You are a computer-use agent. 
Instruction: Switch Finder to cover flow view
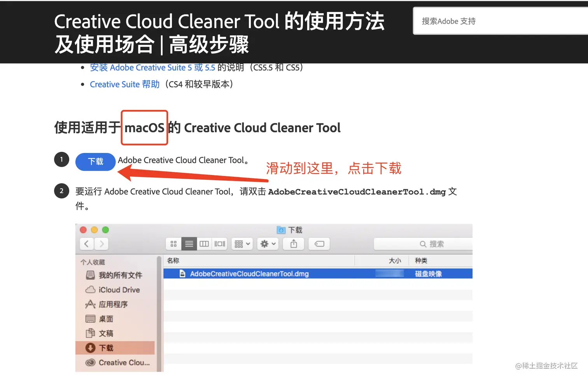pyautogui.click(x=220, y=244)
